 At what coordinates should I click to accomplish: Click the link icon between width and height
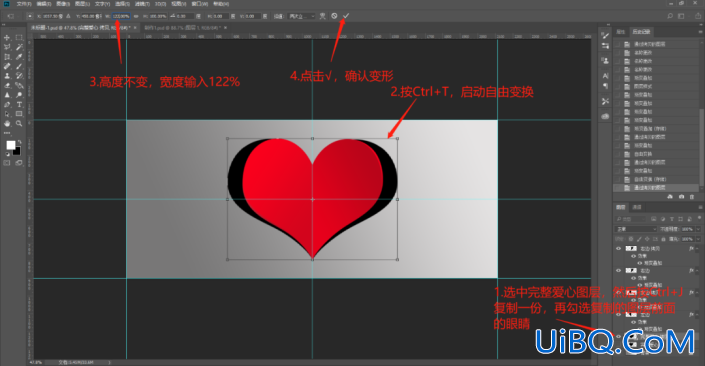(136, 16)
